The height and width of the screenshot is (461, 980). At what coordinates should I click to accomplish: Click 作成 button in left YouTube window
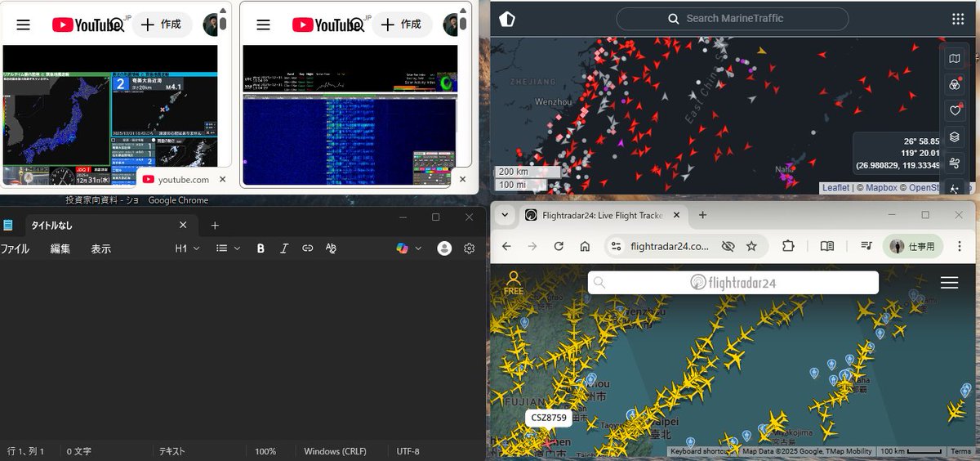point(160,25)
